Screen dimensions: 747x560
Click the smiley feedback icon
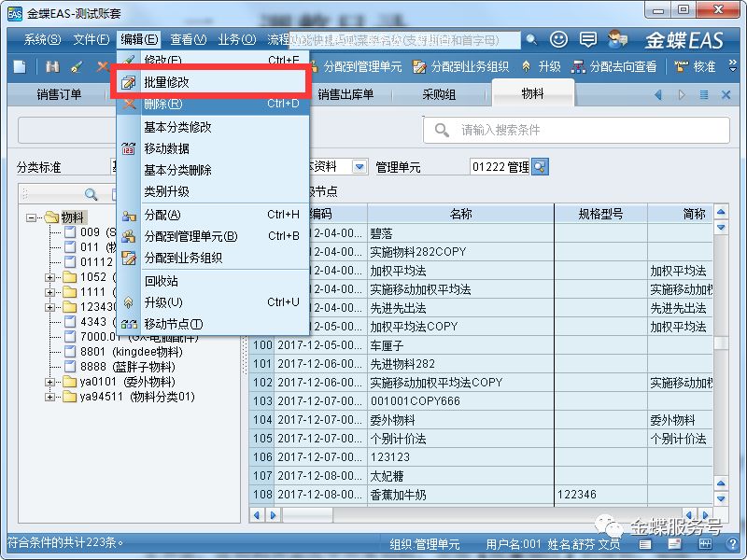558,39
